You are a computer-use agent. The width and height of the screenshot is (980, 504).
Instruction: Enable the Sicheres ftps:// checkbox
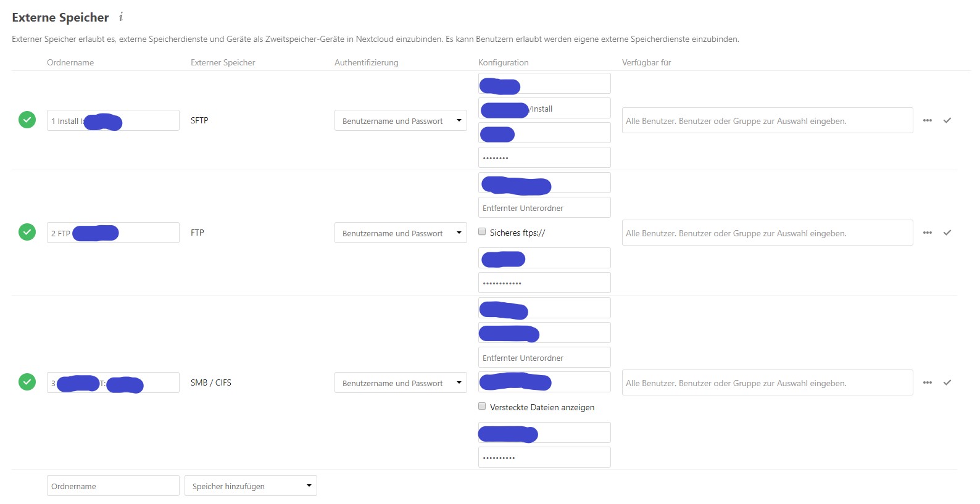coord(483,232)
